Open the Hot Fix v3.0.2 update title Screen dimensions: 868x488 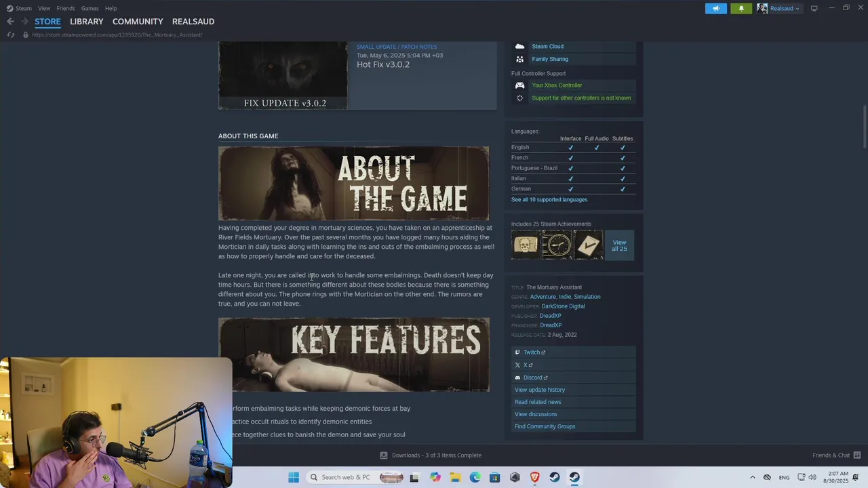coord(383,64)
